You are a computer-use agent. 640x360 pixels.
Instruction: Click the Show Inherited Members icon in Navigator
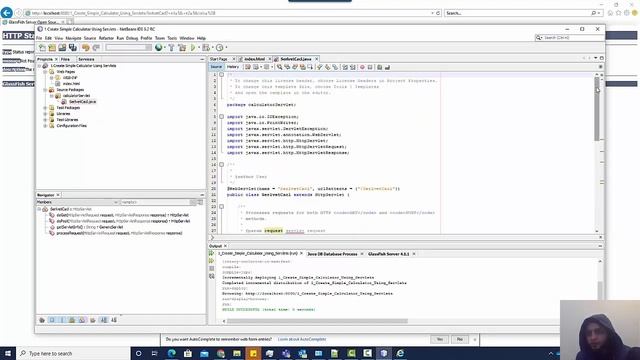tap(42, 320)
